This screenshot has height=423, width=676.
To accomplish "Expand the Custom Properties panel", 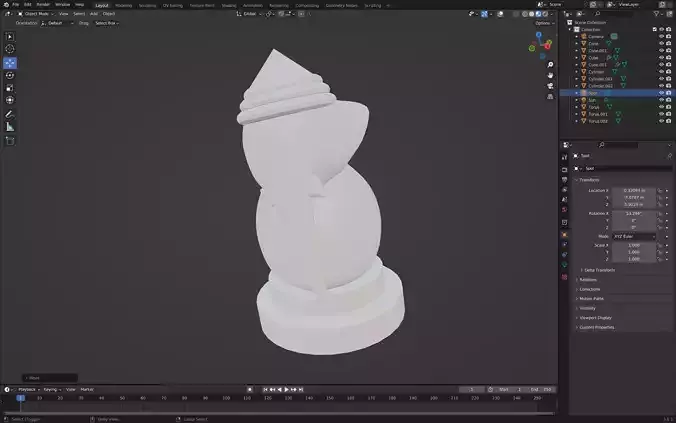I will coord(596,327).
